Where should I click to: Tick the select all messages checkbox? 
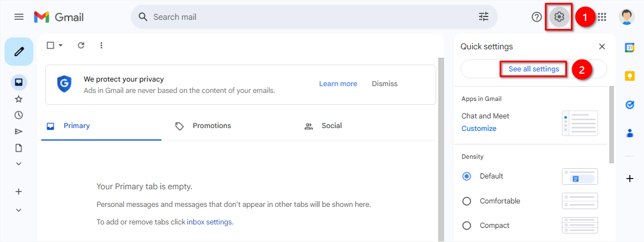click(x=50, y=45)
